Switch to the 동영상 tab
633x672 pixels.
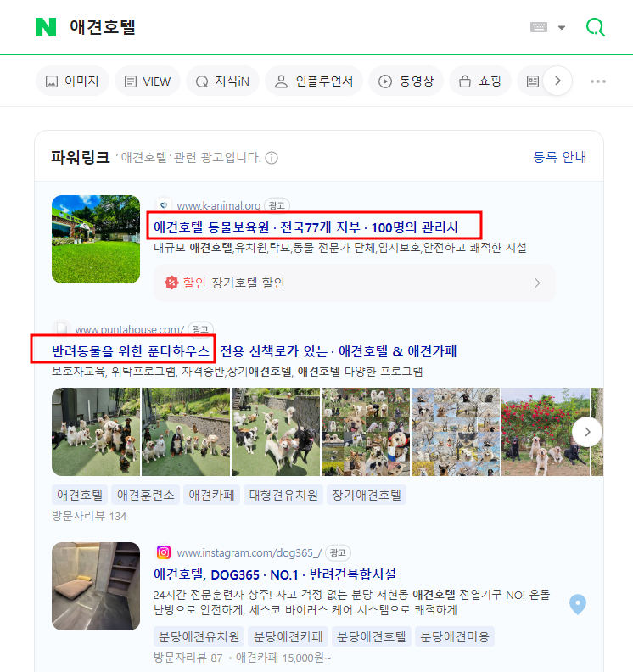pos(406,81)
